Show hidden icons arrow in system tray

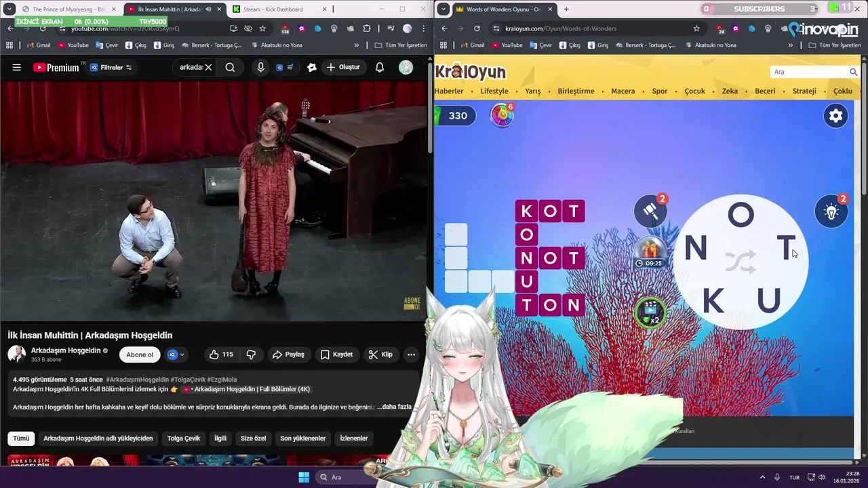(762, 477)
